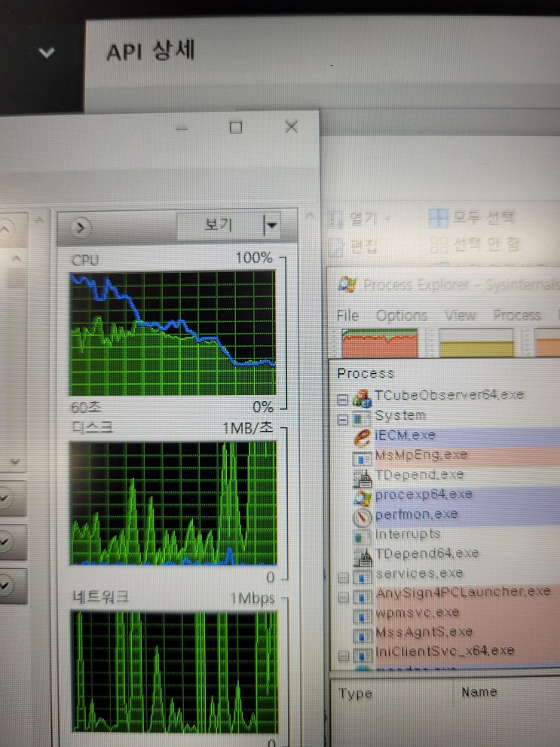Collapse the IniClientSvc_x64.exe process tree

coord(343,656)
